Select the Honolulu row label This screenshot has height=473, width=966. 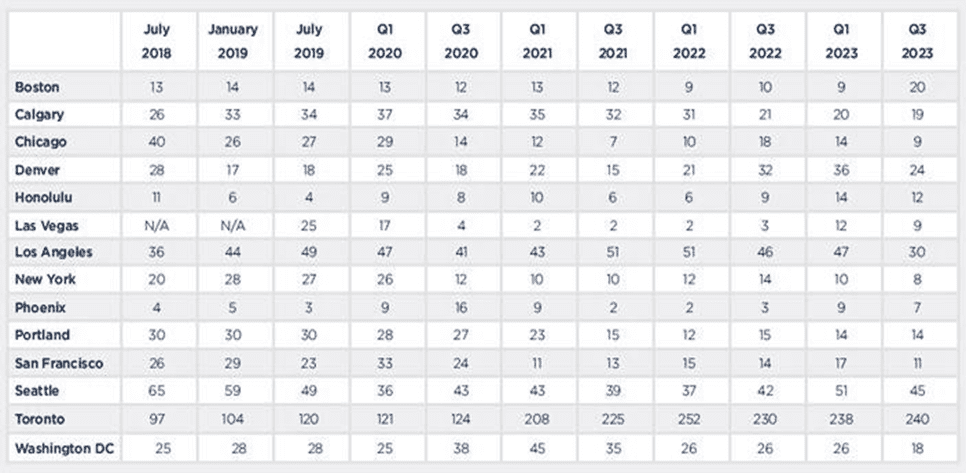(43, 198)
